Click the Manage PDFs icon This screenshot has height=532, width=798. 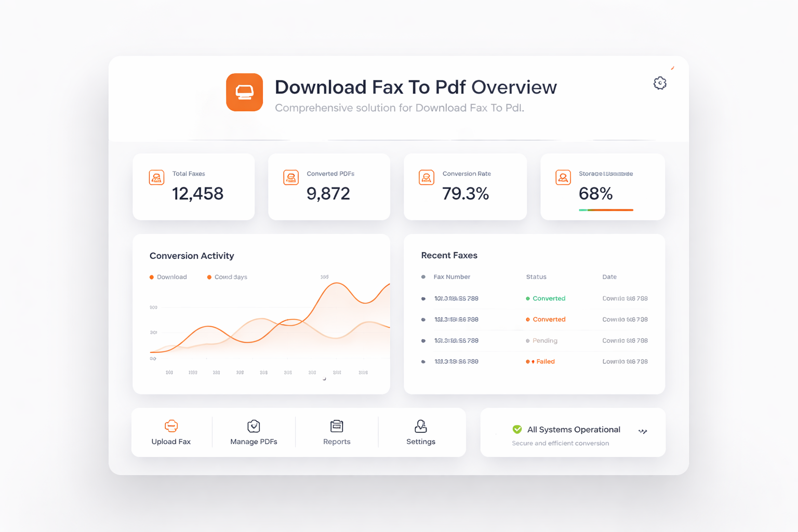(254, 427)
